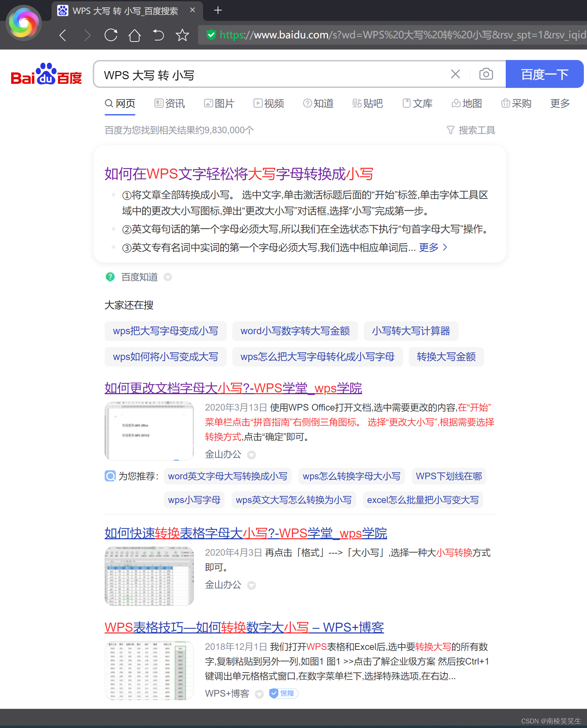587x728 pixels.
Task: Switch to the 知道 tab
Action: coord(318,103)
